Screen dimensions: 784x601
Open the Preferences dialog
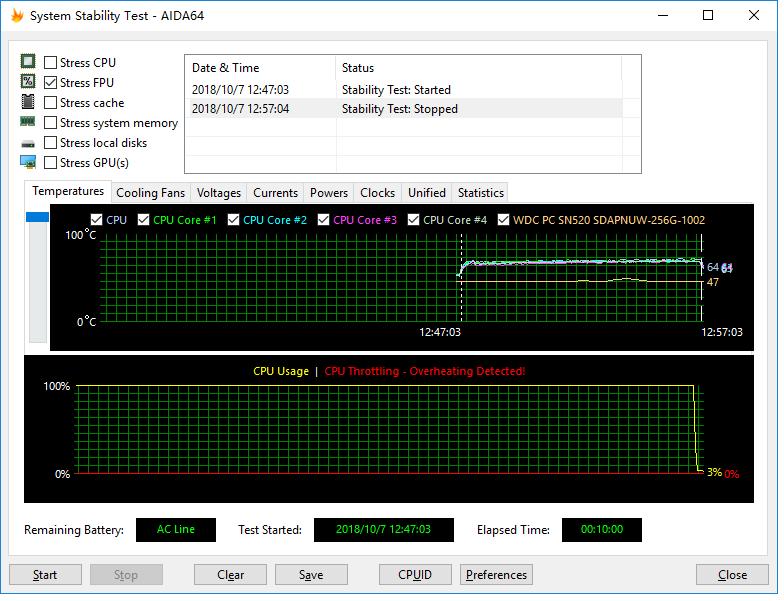tap(496, 575)
